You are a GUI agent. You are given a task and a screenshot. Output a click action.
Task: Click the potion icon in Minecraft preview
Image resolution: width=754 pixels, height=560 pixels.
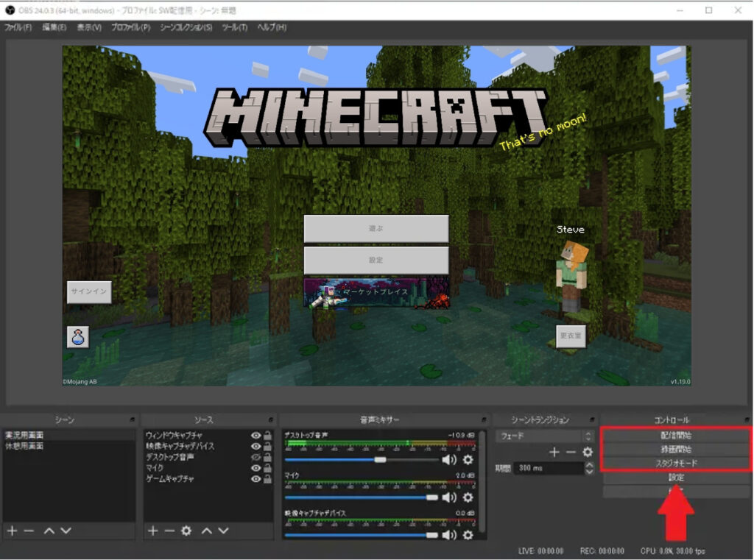click(x=78, y=338)
